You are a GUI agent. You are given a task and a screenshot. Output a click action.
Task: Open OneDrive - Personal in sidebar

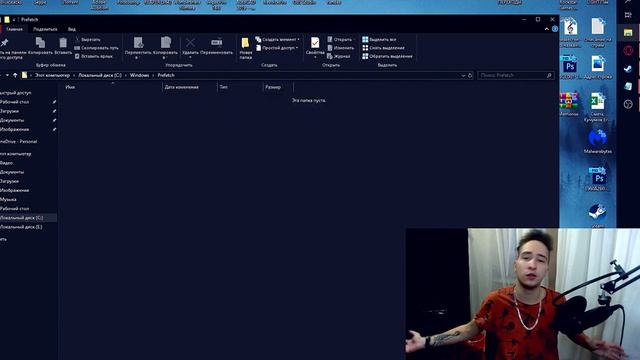click(x=19, y=142)
